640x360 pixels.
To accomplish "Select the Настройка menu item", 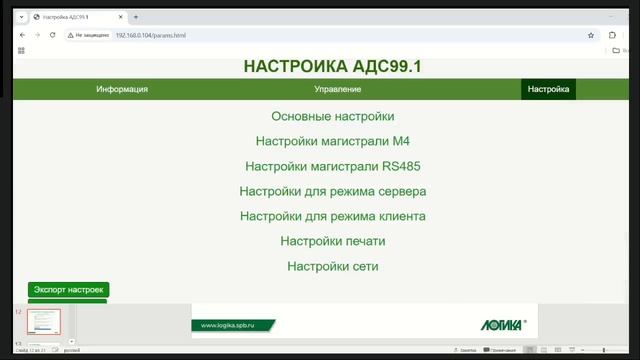I will point(548,89).
